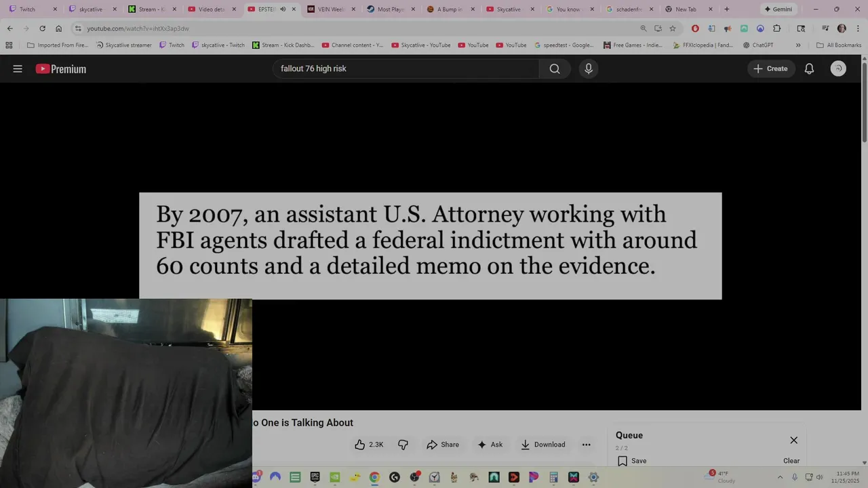Open the YouTube guide hamburger menu
The width and height of the screenshot is (868, 488).
tap(18, 68)
